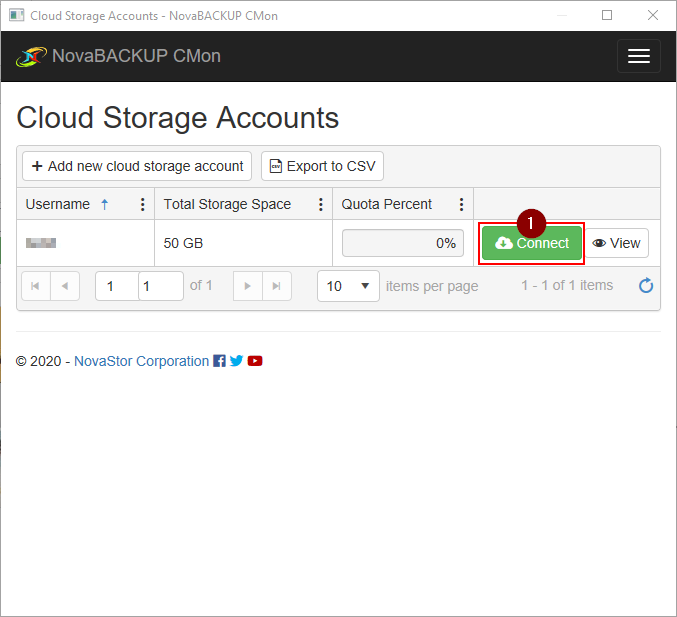Open Total Storage Space column menu
The image size is (677, 617).
point(320,204)
